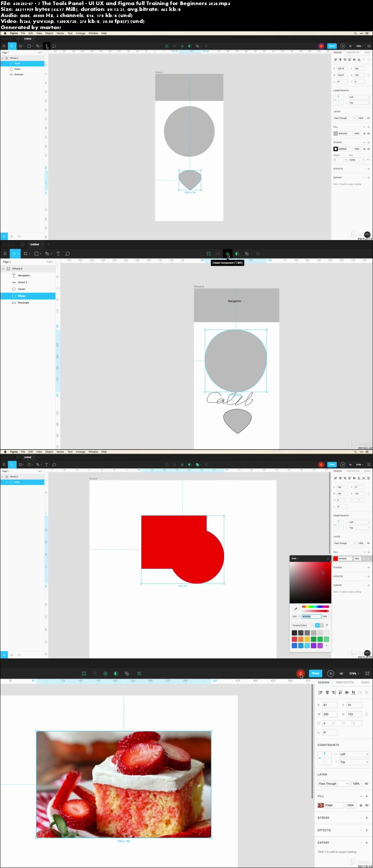Click the Share button in bottom frame

pos(315,673)
